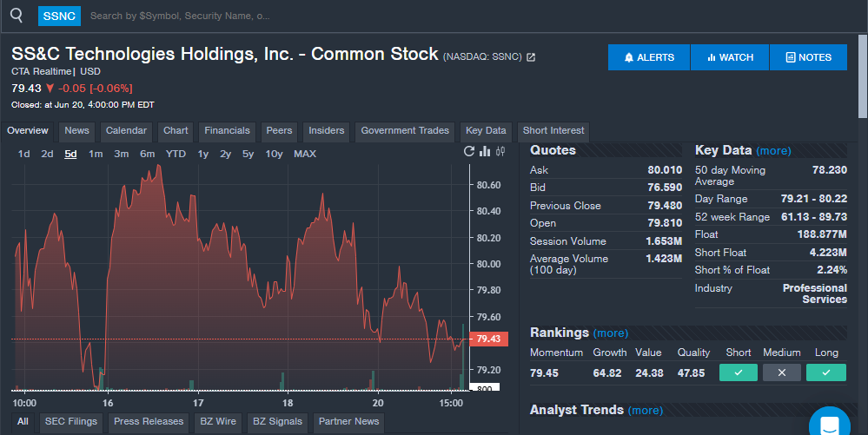Open ALERTS for this stock
868x435 pixels.
[x=649, y=57]
